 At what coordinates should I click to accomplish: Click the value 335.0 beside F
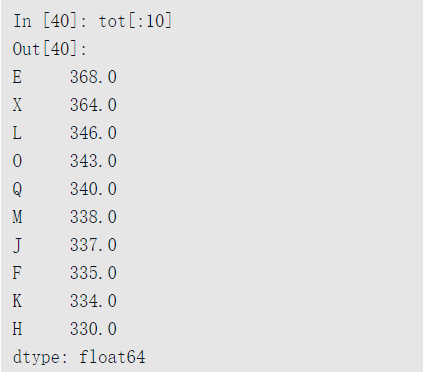tap(93, 273)
